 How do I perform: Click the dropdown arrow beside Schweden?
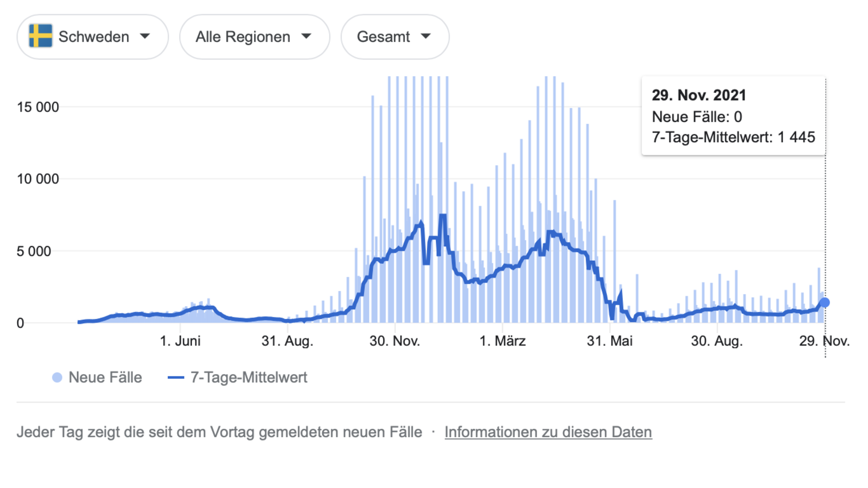tap(145, 37)
